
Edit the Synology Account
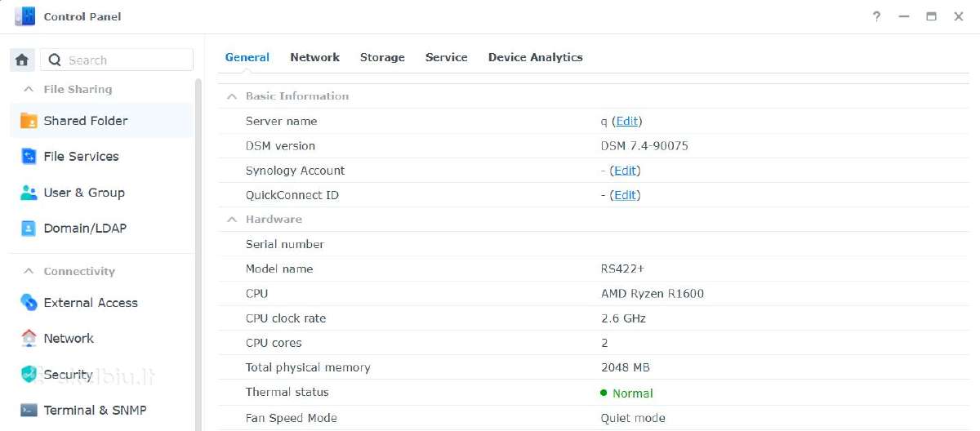(x=625, y=171)
